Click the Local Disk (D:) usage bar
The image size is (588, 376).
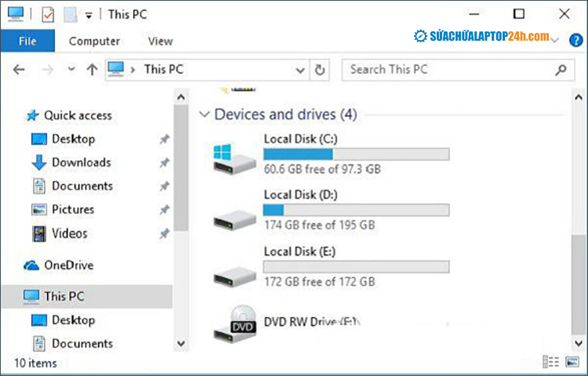[356, 210]
